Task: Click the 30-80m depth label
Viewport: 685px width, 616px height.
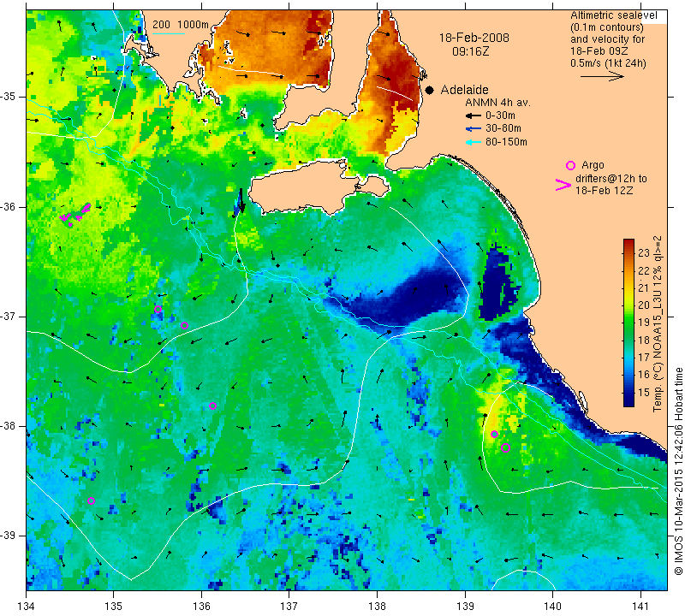Action: click(x=503, y=128)
